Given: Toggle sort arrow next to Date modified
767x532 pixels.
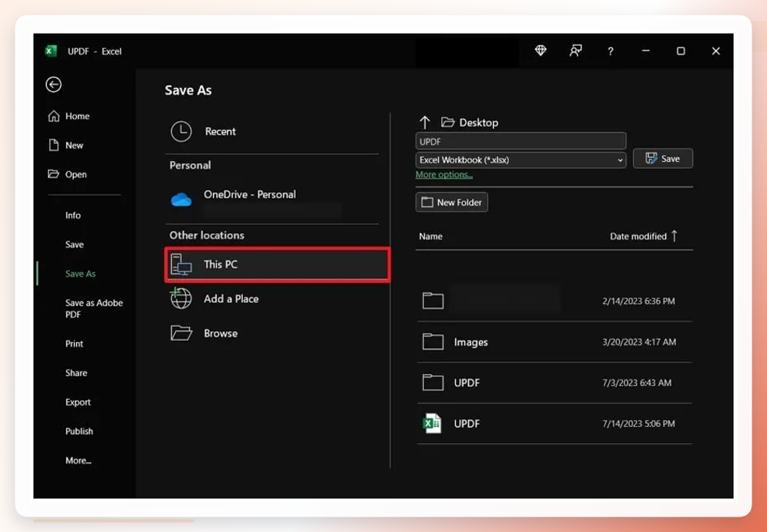Looking at the screenshot, I should click(x=674, y=236).
